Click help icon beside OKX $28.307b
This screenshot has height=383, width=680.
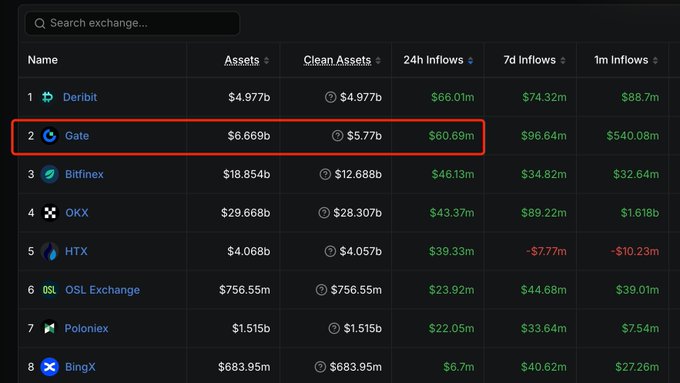(324, 213)
